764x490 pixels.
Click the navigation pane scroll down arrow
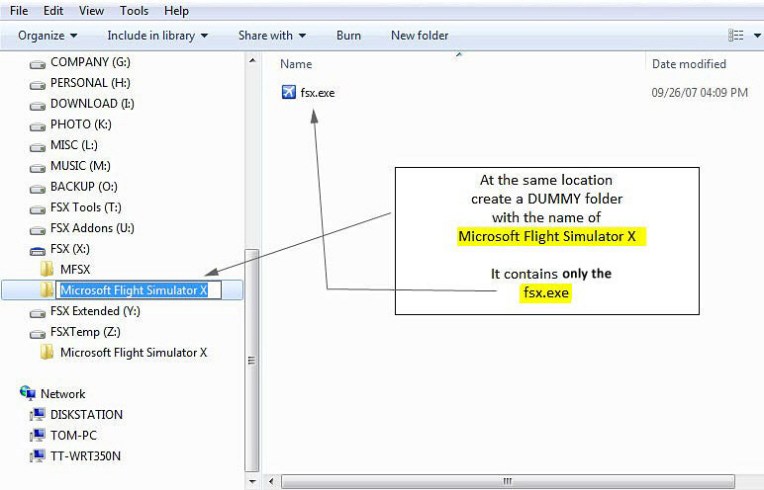252,481
